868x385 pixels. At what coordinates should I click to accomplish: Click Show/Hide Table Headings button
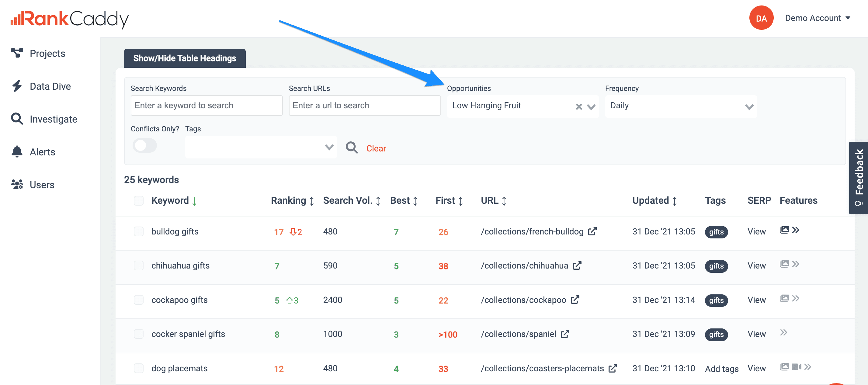(x=185, y=58)
